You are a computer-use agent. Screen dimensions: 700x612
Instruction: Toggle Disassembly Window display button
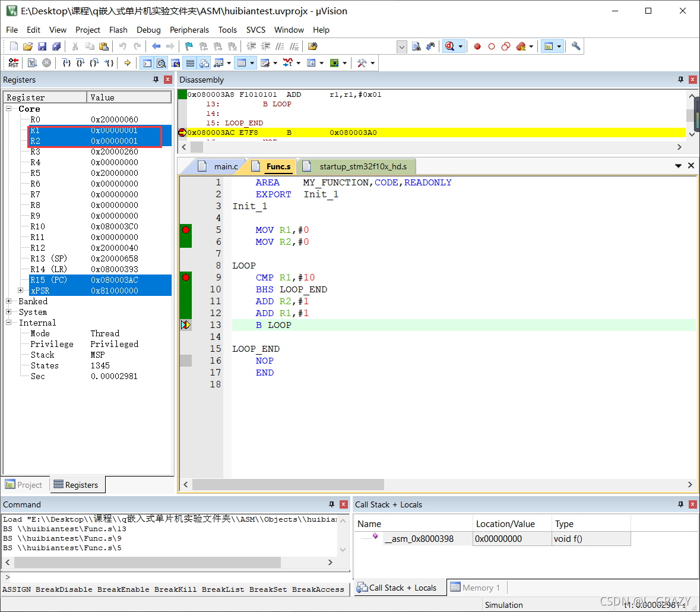(x=161, y=63)
